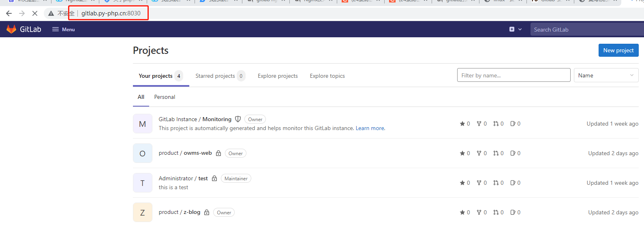Viewport: 644px width, 252px height.
Task: Click the browser back arrow
Action: click(9, 13)
